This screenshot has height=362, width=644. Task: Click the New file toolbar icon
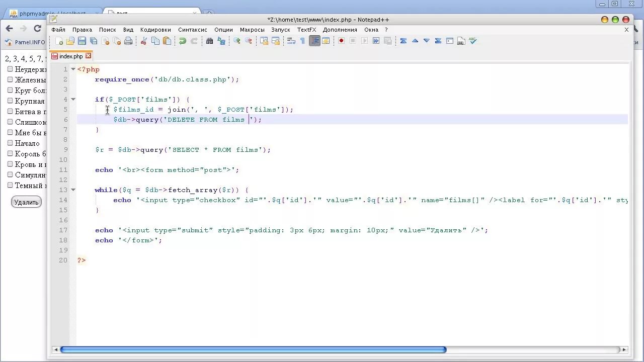pyautogui.click(x=59, y=41)
